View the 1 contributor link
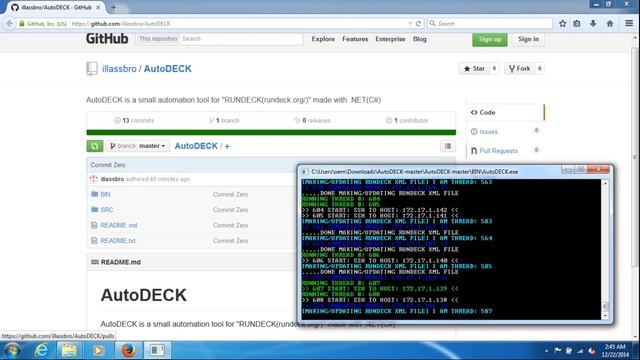Screen dimensions: 640x360 click(x=407, y=120)
